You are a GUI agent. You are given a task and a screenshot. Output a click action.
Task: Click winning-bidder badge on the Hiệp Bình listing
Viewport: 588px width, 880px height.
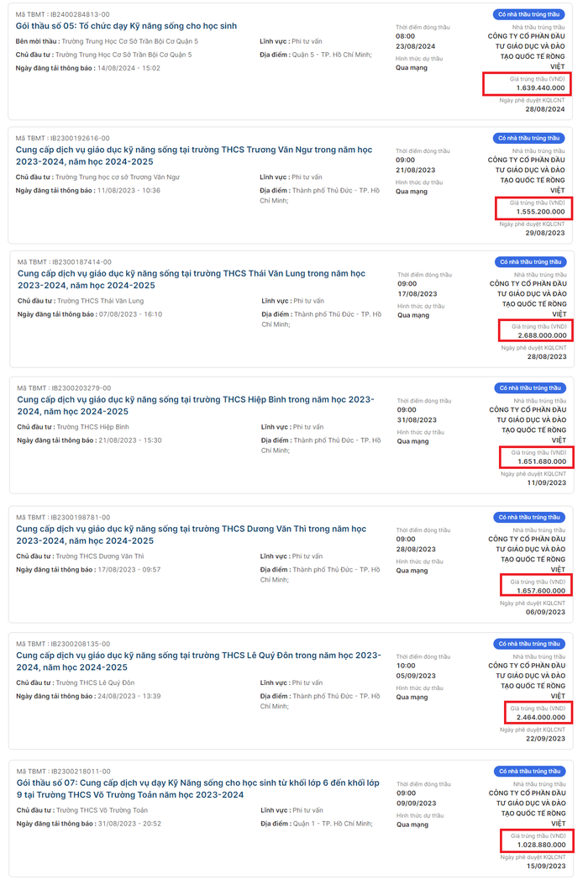coord(530,387)
